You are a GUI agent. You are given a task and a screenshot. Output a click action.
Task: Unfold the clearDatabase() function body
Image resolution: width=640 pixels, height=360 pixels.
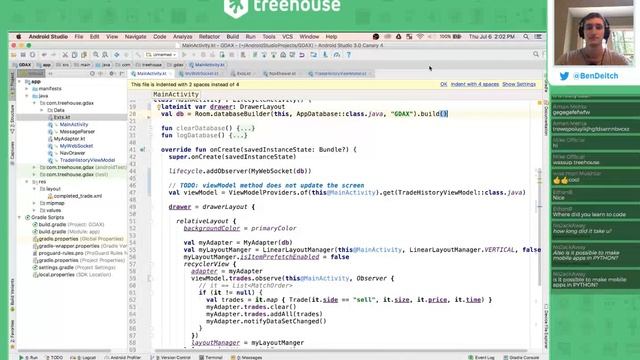[x=245, y=128]
